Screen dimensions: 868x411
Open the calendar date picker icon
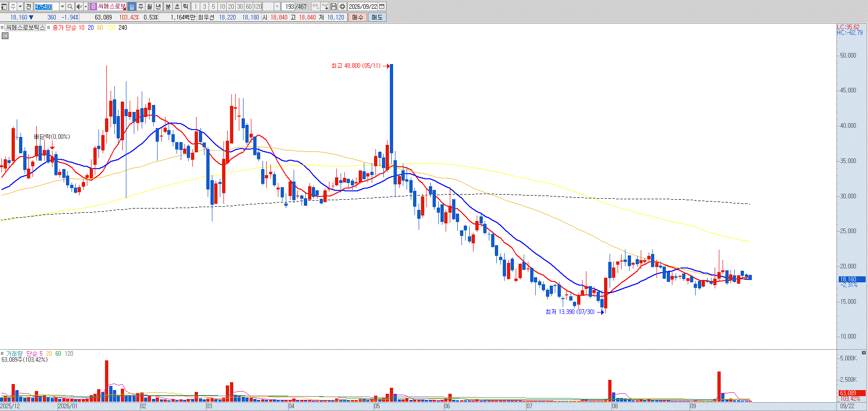point(382,7)
